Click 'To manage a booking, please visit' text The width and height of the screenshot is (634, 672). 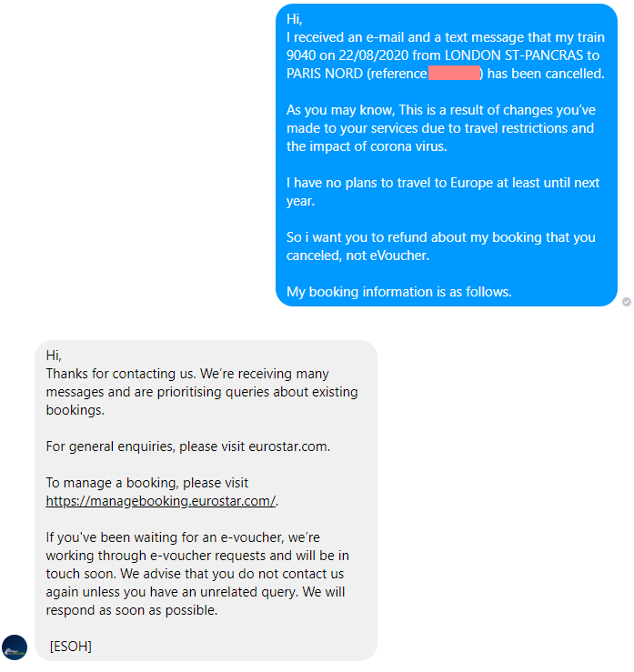(147, 483)
